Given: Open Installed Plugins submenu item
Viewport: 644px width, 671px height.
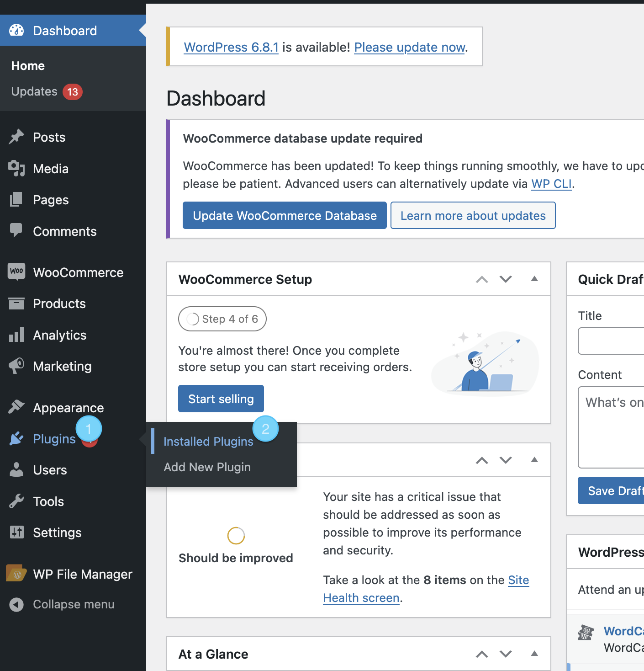Looking at the screenshot, I should tap(208, 442).
